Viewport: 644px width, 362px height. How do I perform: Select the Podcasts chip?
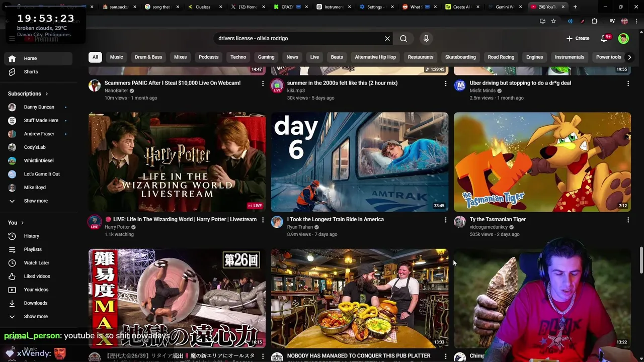[x=208, y=57]
